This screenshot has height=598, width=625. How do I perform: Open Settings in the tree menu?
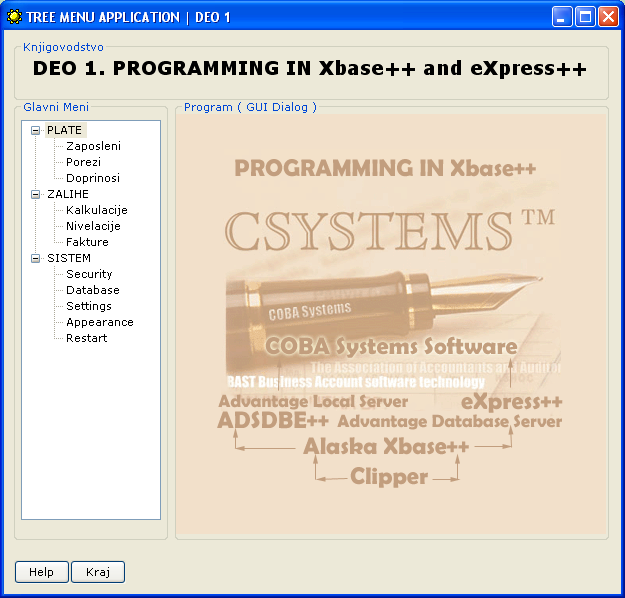(x=89, y=306)
